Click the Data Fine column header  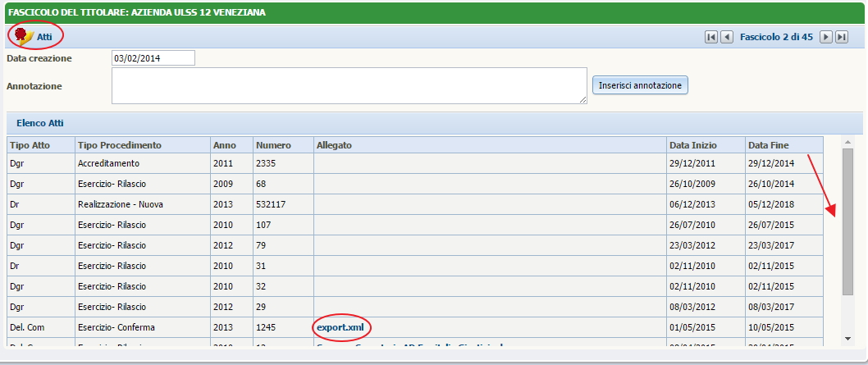(x=768, y=145)
